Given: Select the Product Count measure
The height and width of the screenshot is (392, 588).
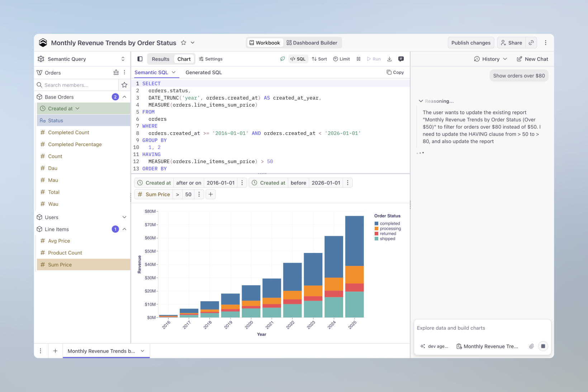Looking at the screenshot, I should (x=83, y=253).
